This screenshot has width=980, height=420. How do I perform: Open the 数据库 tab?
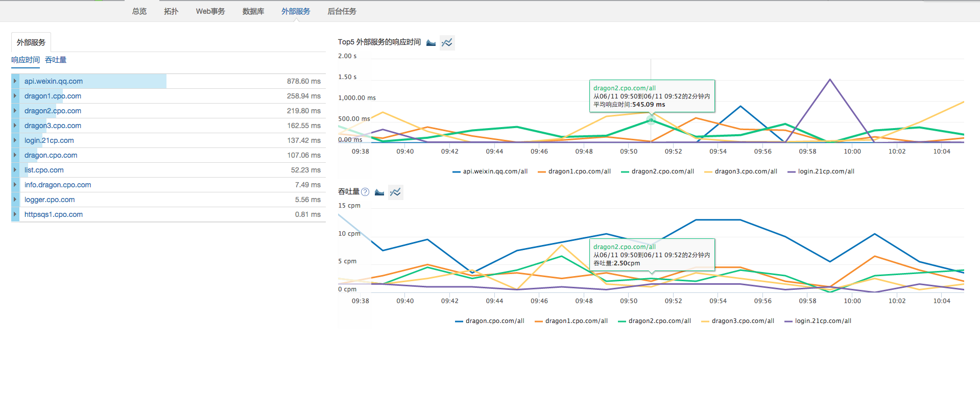click(253, 11)
